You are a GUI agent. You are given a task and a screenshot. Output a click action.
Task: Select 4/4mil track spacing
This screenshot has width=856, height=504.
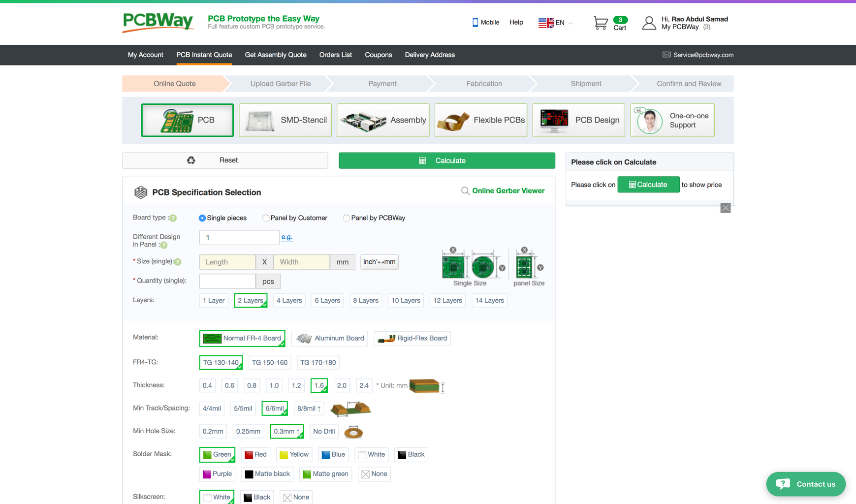coord(212,409)
